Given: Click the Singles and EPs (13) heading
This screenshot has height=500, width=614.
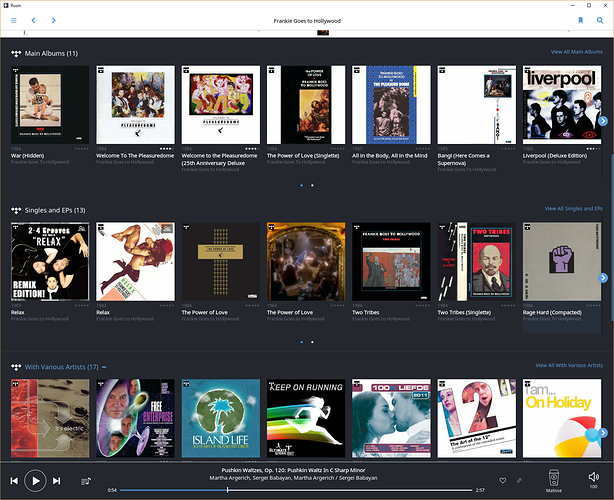Looking at the screenshot, I should (55, 210).
